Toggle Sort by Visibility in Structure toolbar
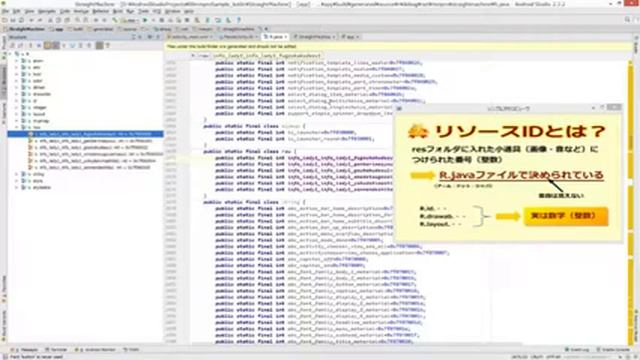640x360 pixels. click(12, 45)
